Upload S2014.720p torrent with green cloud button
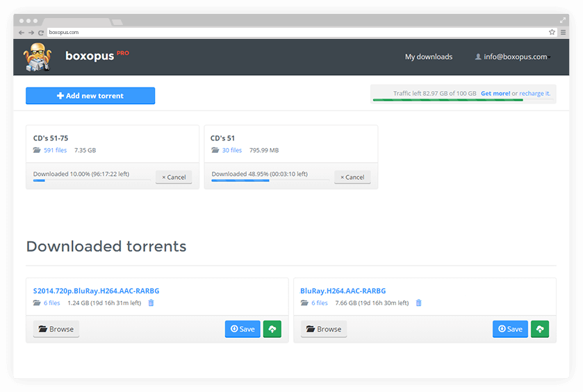This screenshot has width=583, height=392. tap(272, 329)
